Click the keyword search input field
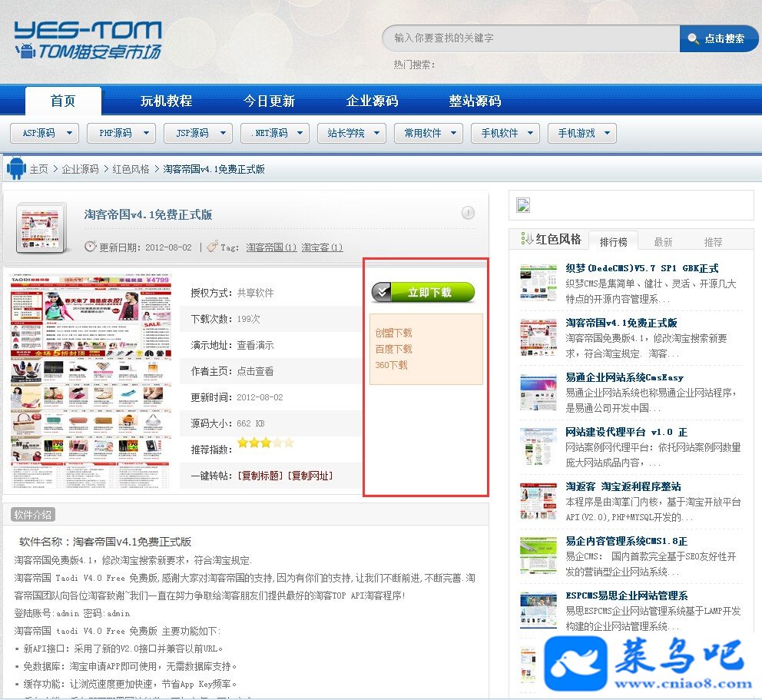The image size is (762, 700). [531, 38]
